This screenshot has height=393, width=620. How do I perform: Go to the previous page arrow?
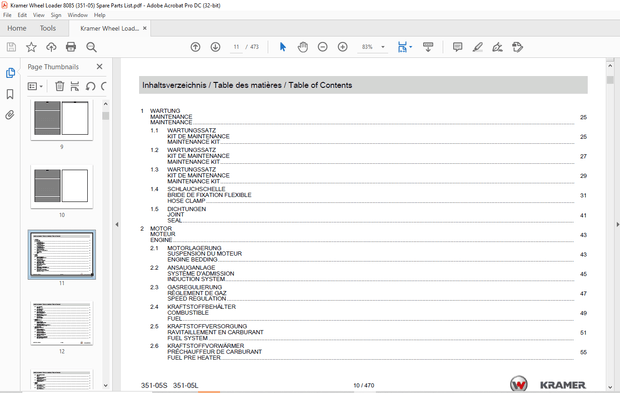point(195,47)
